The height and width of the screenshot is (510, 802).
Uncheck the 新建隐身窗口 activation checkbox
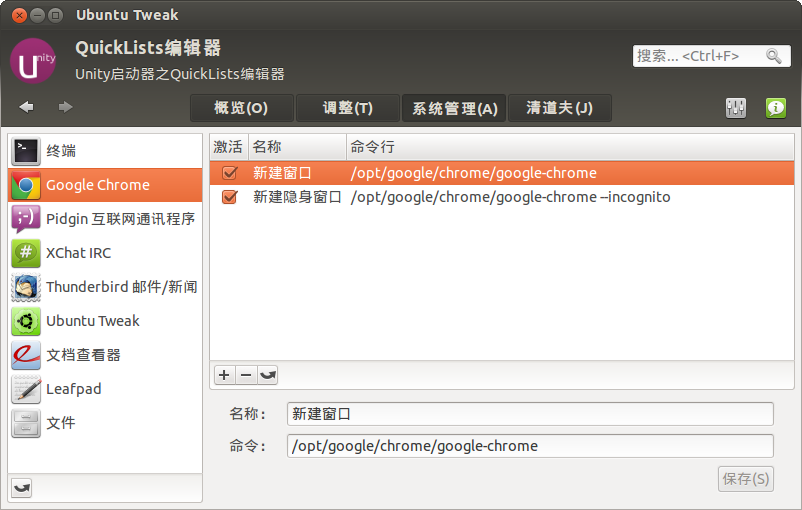(x=230, y=197)
